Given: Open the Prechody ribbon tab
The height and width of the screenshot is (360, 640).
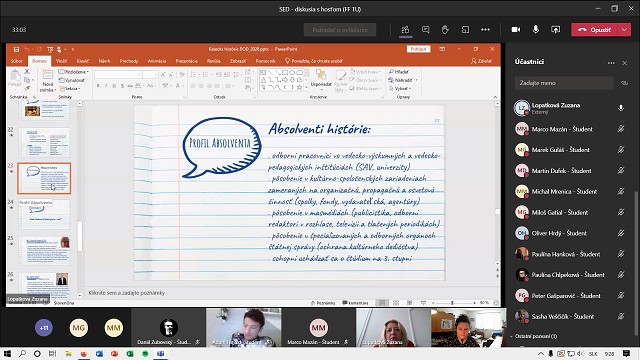Looking at the screenshot, I should pyautogui.click(x=129, y=61).
